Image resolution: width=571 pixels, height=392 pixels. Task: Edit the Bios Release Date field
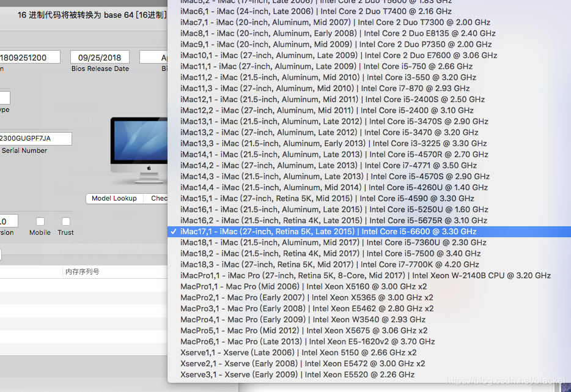coord(100,57)
